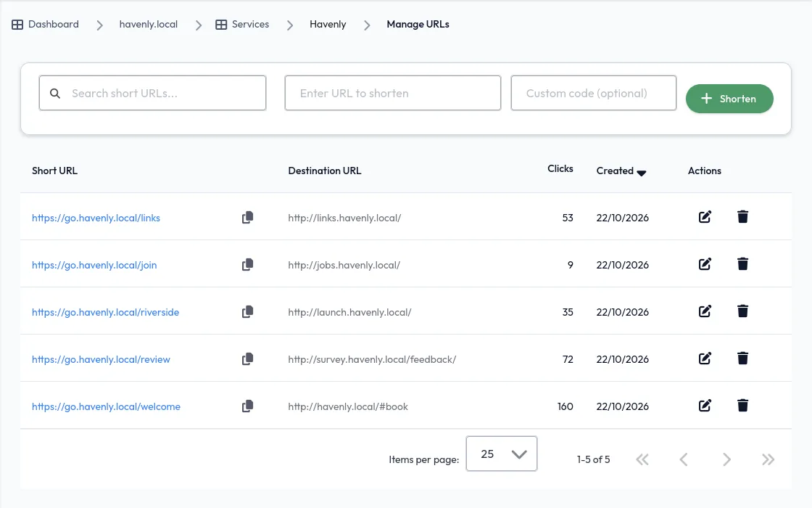Screen dimensions: 812x508
Task: Delete the review short URL row
Action: coord(742,359)
